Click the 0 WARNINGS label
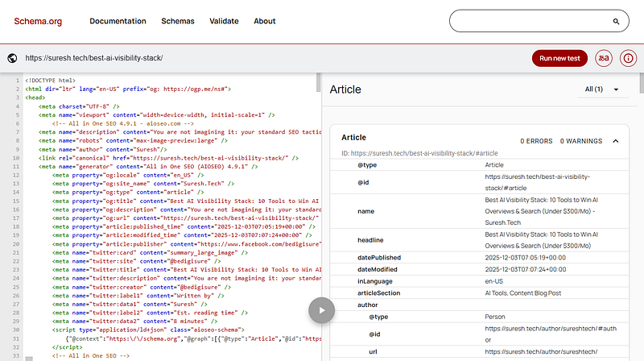This screenshot has width=644, height=361. (x=581, y=141)
